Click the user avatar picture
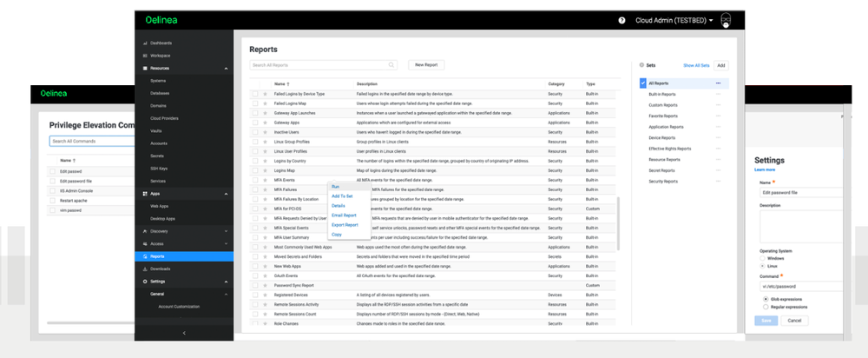 (x=726, y=21)
